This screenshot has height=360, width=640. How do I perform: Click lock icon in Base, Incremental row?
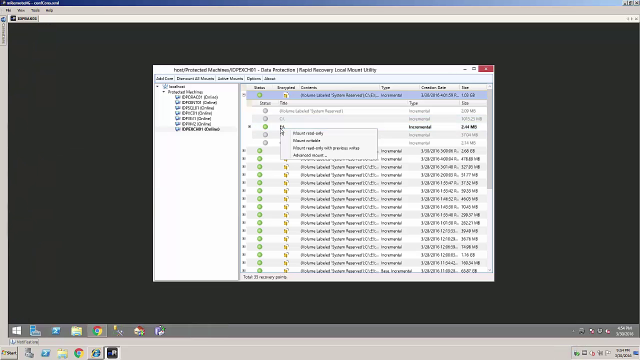coord(286,271)
